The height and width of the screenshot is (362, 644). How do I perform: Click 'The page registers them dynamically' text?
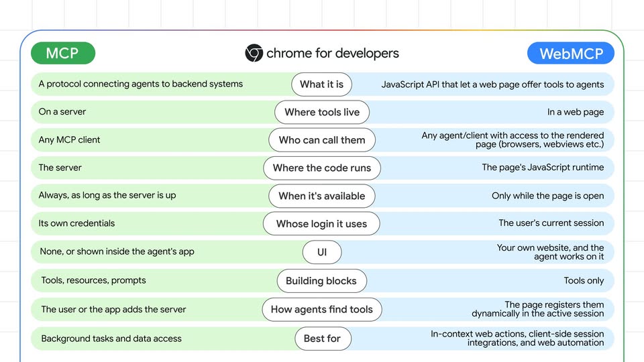point(538,309)
